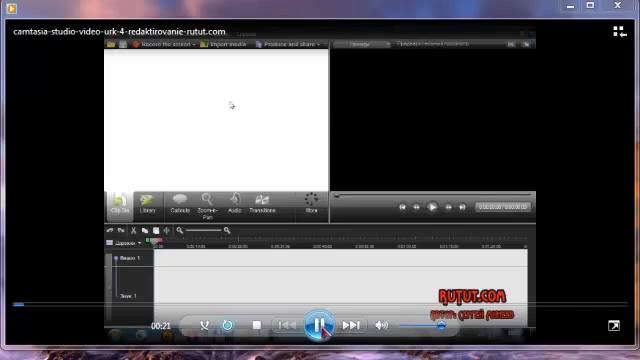The height and width of the screenshot is (360, 640).
Task: Mute the media player sound
Action: point(382,325)
